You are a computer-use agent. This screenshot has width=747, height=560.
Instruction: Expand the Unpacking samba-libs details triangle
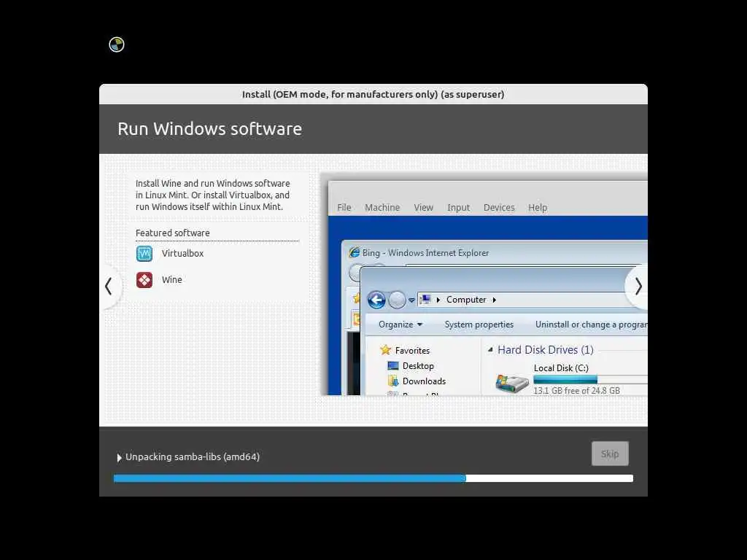tap(119, 458)
